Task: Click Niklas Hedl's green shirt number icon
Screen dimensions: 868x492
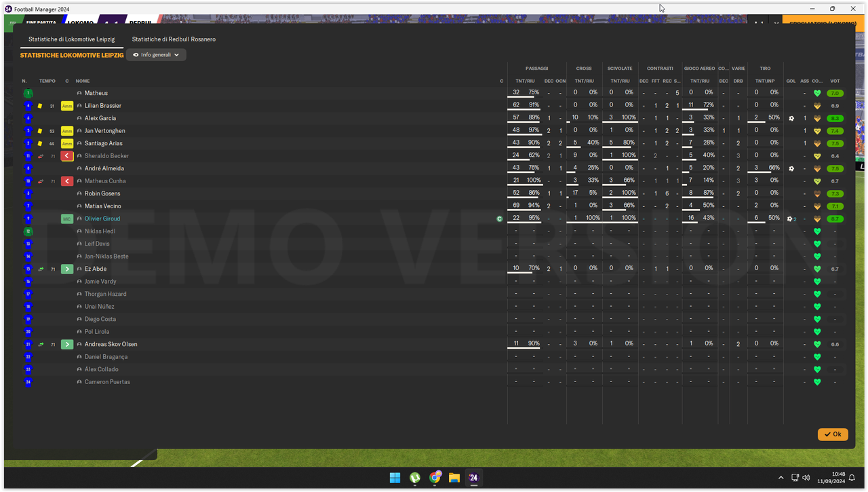Action: [x=28, y=231]
